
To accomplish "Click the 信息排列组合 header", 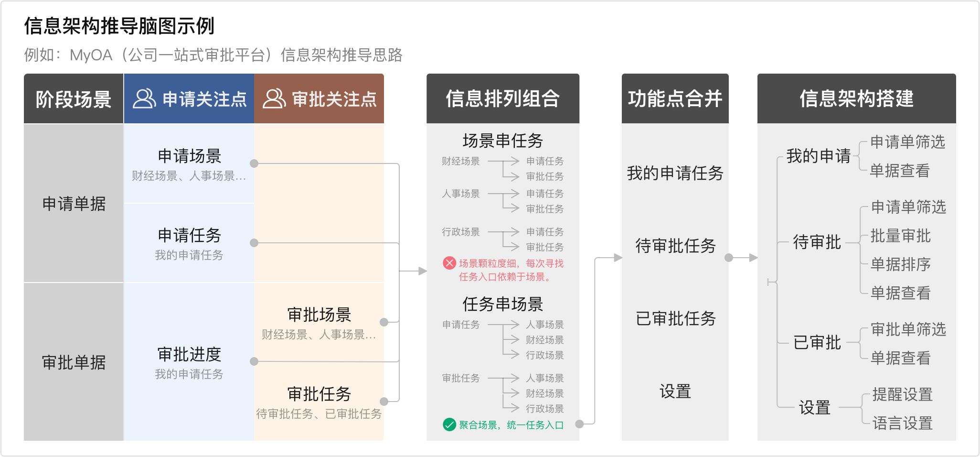I will tap(503, 99).
